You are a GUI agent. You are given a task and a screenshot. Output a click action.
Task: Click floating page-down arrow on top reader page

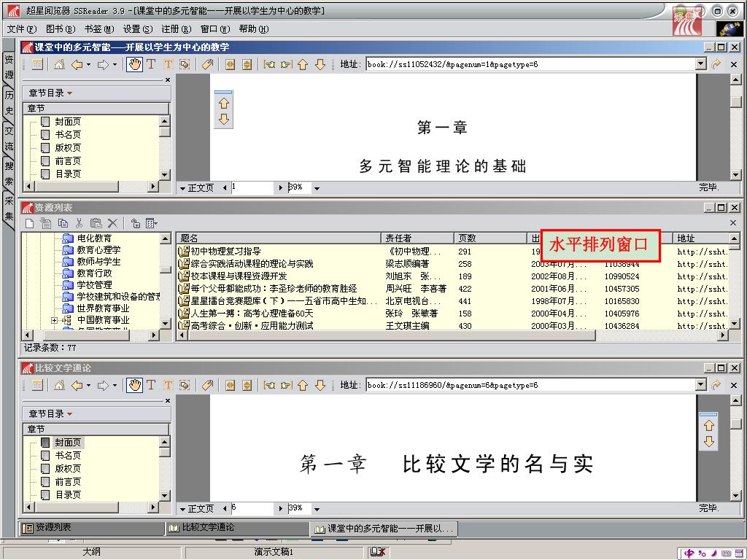click(224, 119)
